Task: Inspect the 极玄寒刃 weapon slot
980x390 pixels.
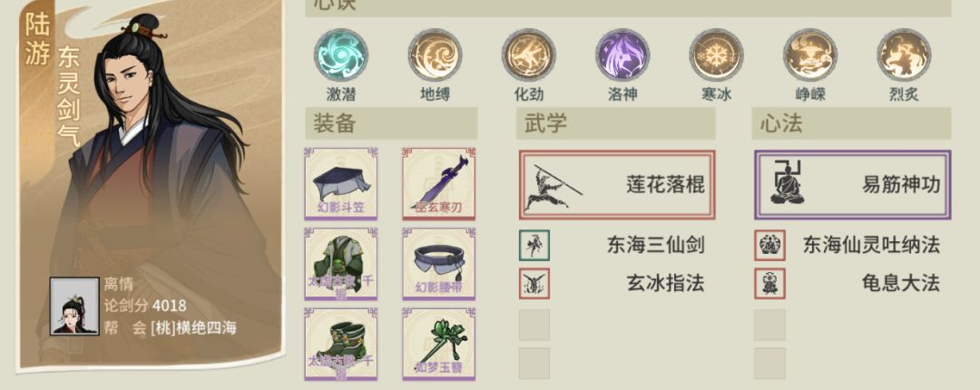Action: tap(439, 184)
